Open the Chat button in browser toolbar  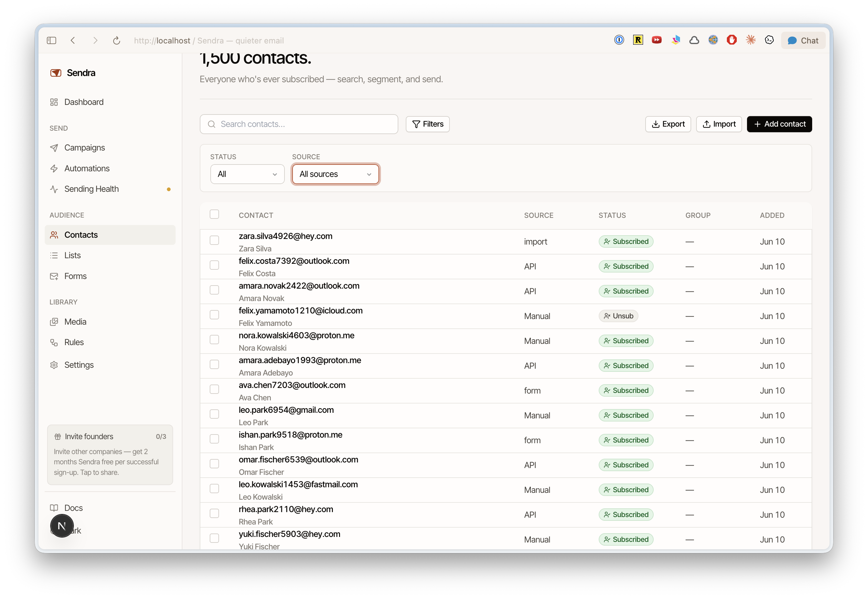coord(803,41)
